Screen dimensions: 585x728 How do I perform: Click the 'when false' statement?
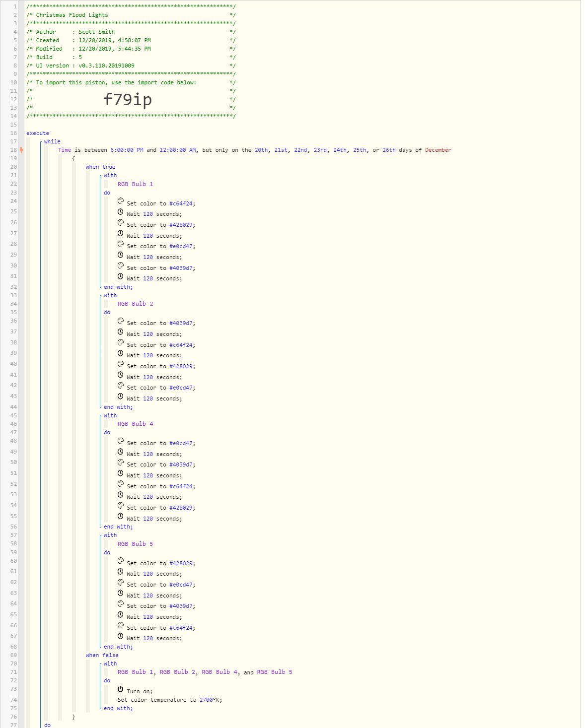coord(102,655)
